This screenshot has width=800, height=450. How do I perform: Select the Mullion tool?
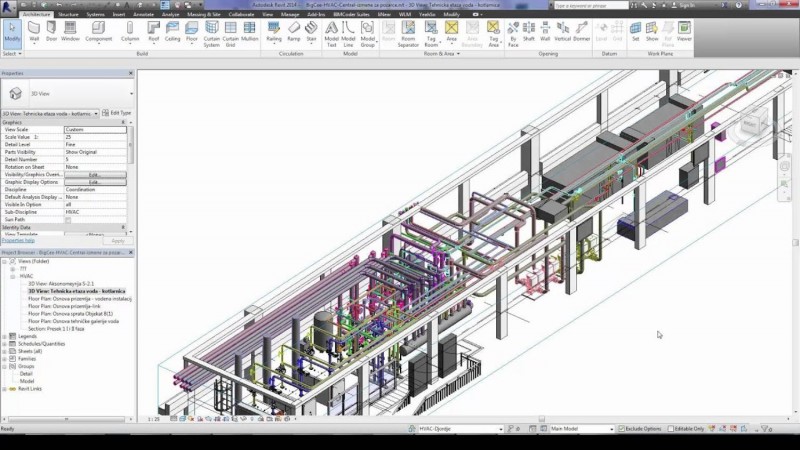tap(249, 32)
